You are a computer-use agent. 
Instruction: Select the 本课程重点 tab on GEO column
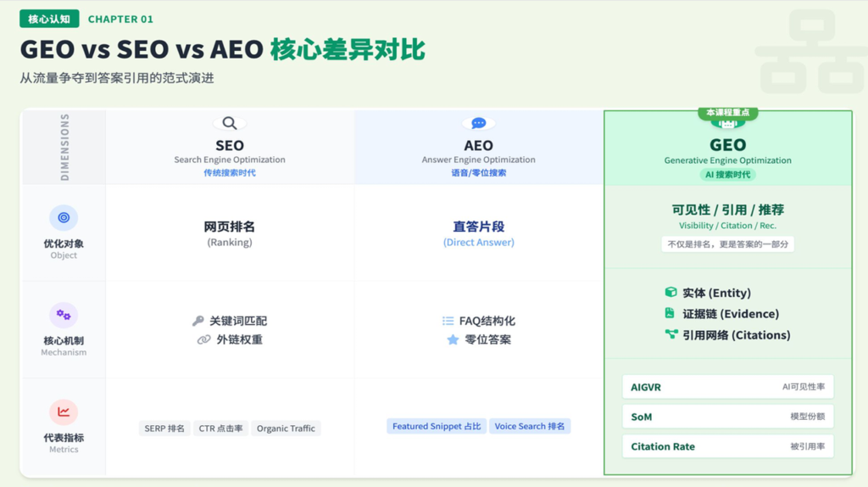point(727,113)
